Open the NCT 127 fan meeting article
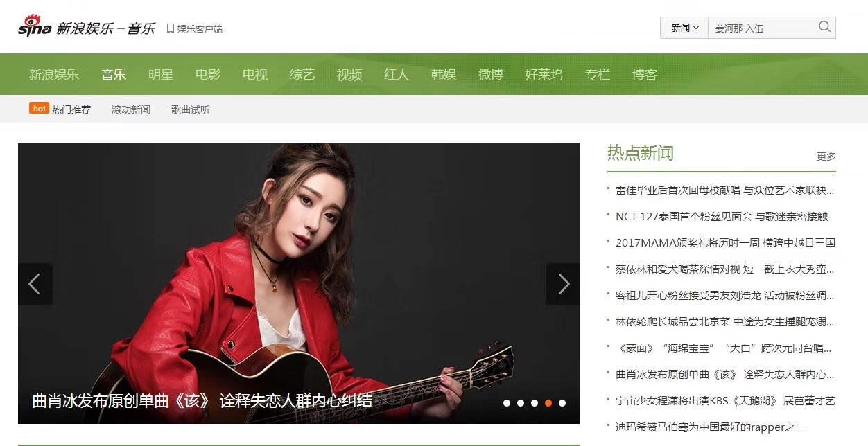This screenshot has height=446, width=868. (722, 216)
